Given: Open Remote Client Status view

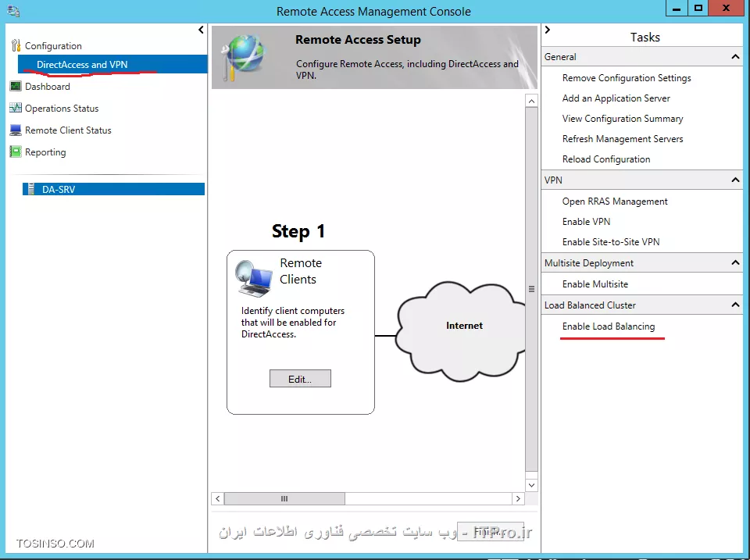Looking at the screenshot, I should click(68, 130).
